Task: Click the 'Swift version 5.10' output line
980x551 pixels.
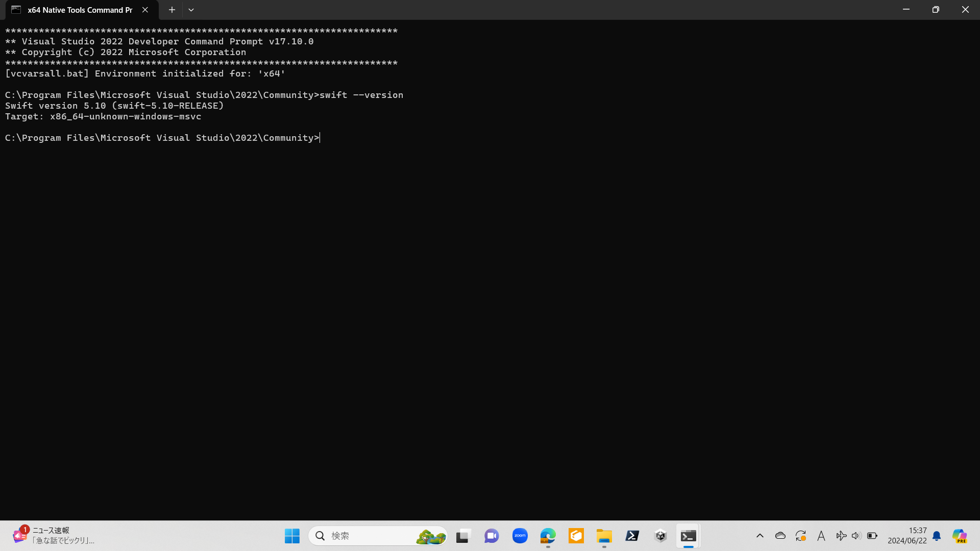Action: coord(114,106)
